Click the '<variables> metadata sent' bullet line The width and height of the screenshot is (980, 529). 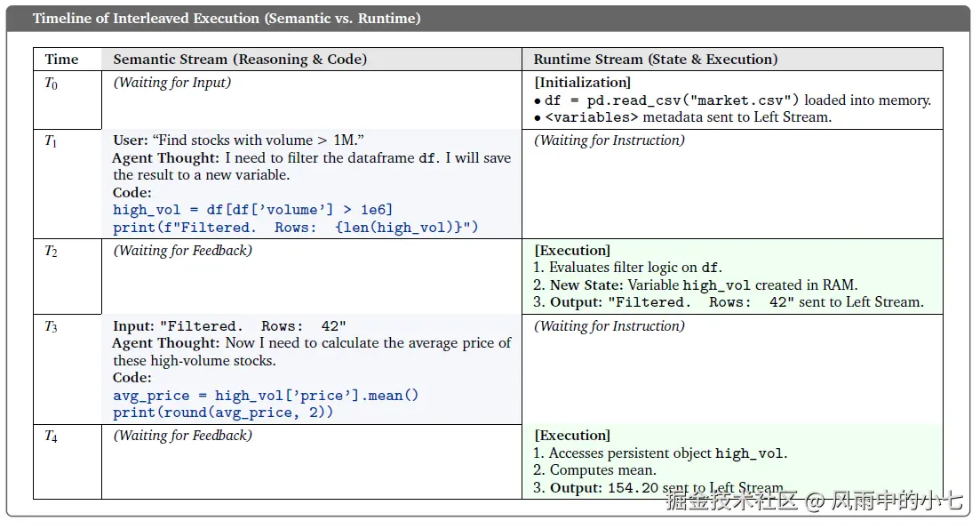point(688,117)
